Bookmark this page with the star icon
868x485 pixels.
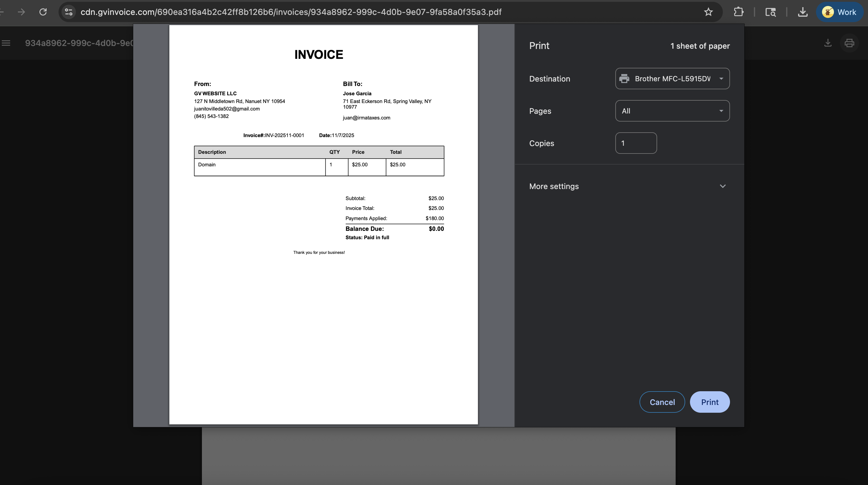pyautogui.click(x=708, y=12)
